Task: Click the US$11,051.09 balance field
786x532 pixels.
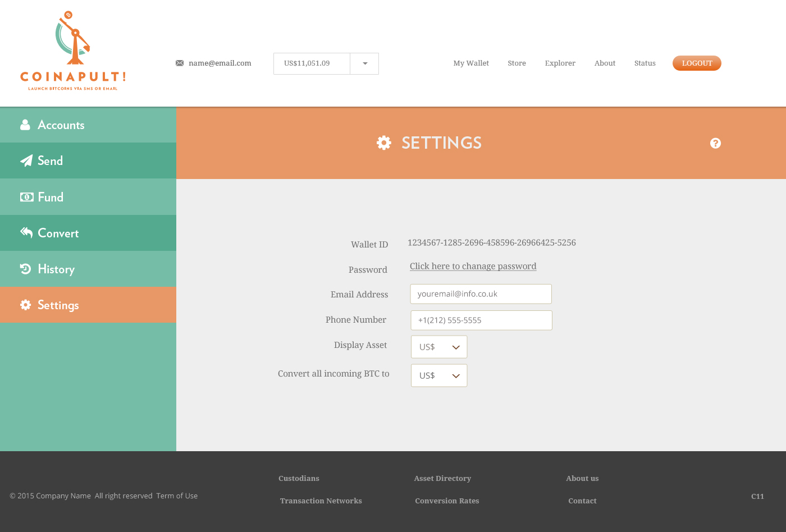Action: (312, 63)
